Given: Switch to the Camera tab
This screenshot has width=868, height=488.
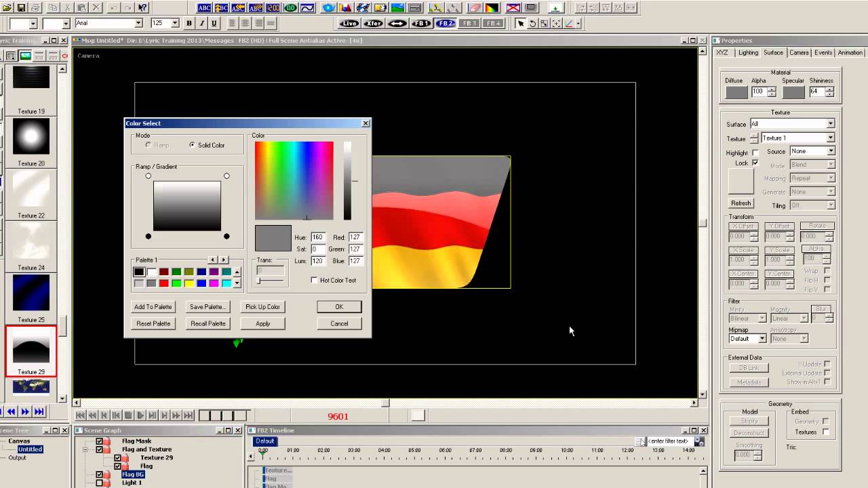Looking at the screenshot, I should click(x=799, y=53).
